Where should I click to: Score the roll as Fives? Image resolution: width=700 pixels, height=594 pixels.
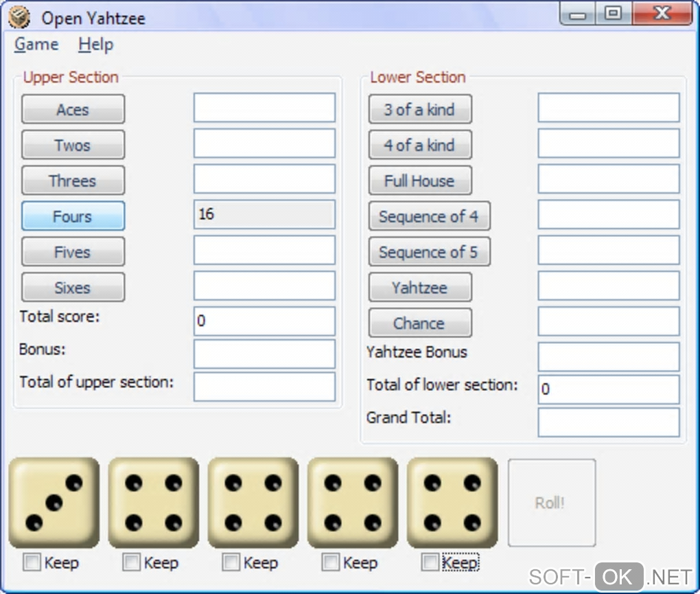pos(73,251)
